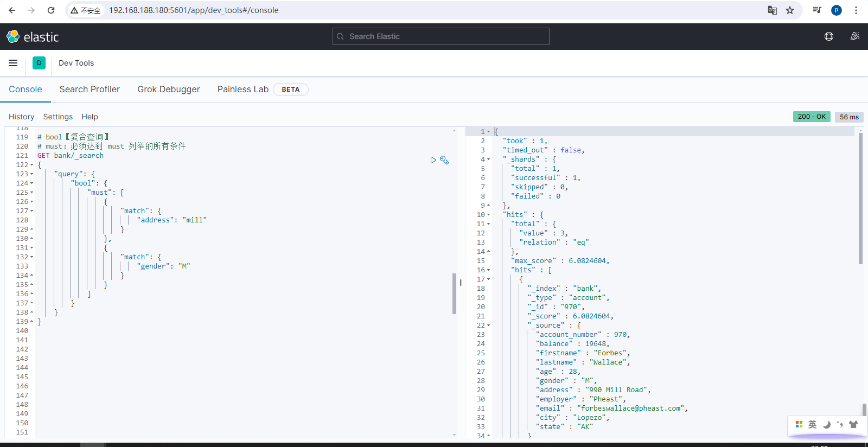Viewport: 868px width, 447px height.
Task: Open the Painless Lab tab
Action: 243,90
